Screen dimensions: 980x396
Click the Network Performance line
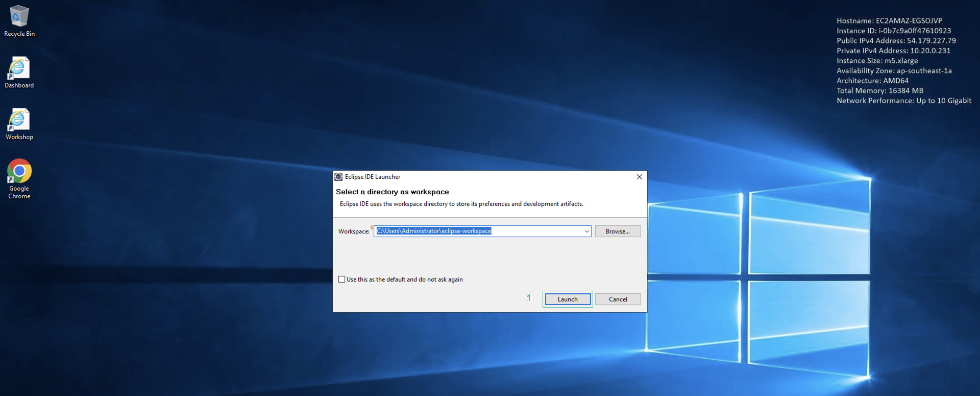click(x=904, y=101)
